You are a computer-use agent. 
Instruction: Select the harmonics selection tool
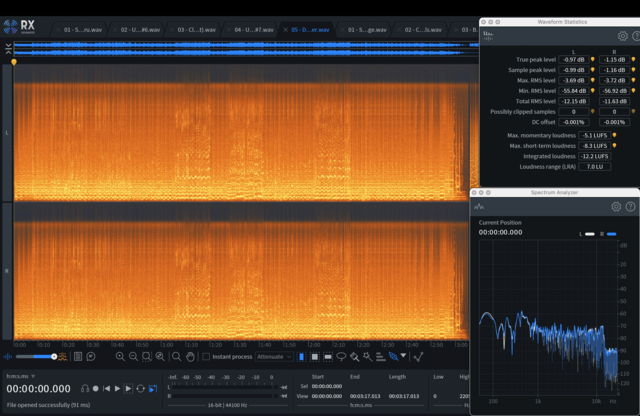point(380,357)
